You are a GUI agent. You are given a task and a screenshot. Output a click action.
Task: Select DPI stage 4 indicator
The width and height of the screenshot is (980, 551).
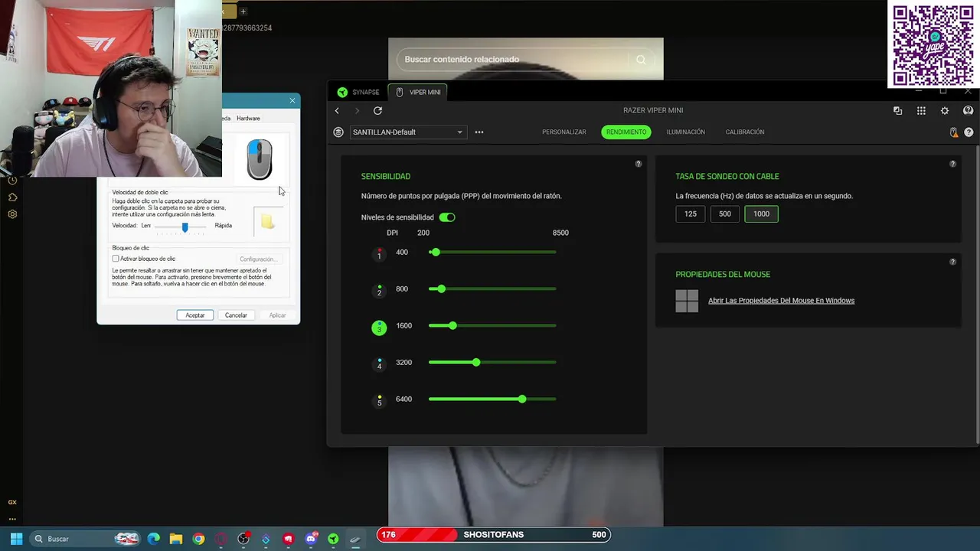point(379,364)
